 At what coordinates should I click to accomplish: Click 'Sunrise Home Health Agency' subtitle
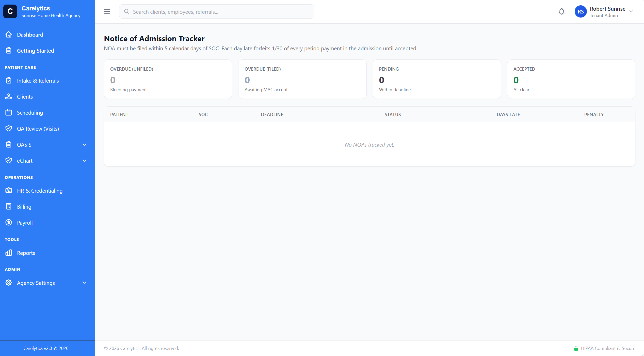click(x=51, y=16)
